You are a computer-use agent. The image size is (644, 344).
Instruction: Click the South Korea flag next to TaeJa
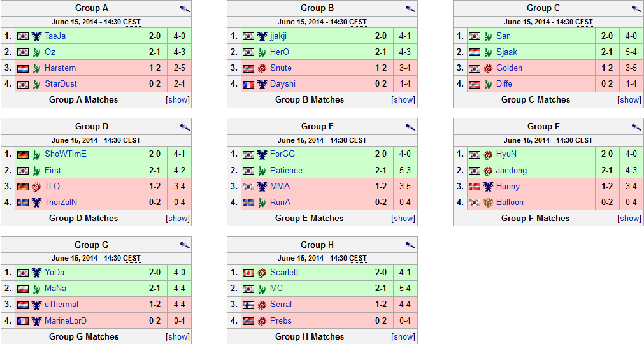point(23,36)
